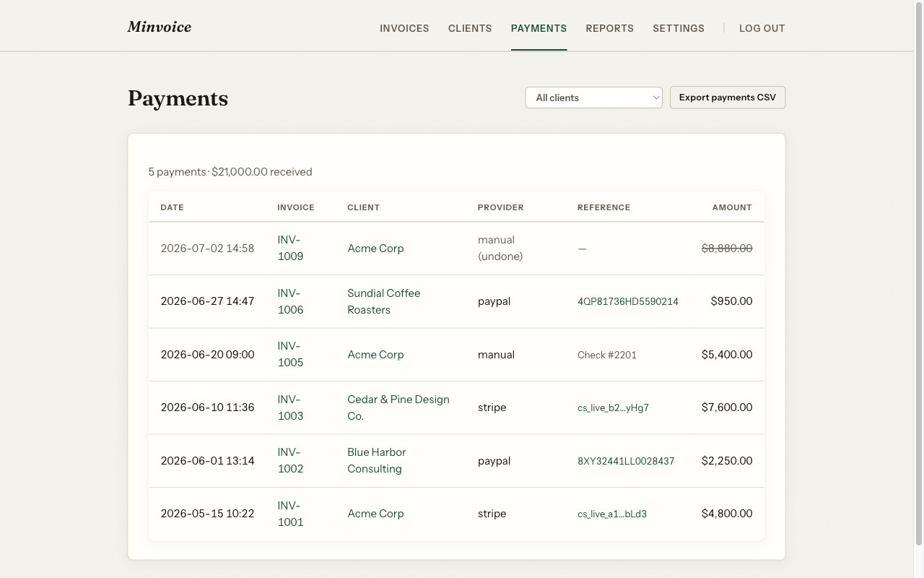Image resolution: width=924 pixels, height=578 pixels.
Task: Switch to the Clients tab
Action: click(470, 28)
